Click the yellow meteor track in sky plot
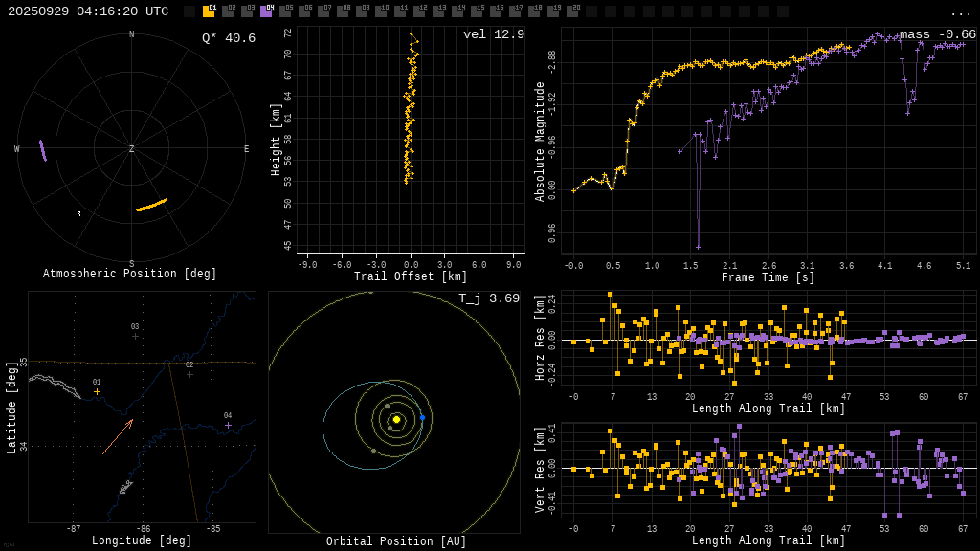980x551 pixels. 151,205
